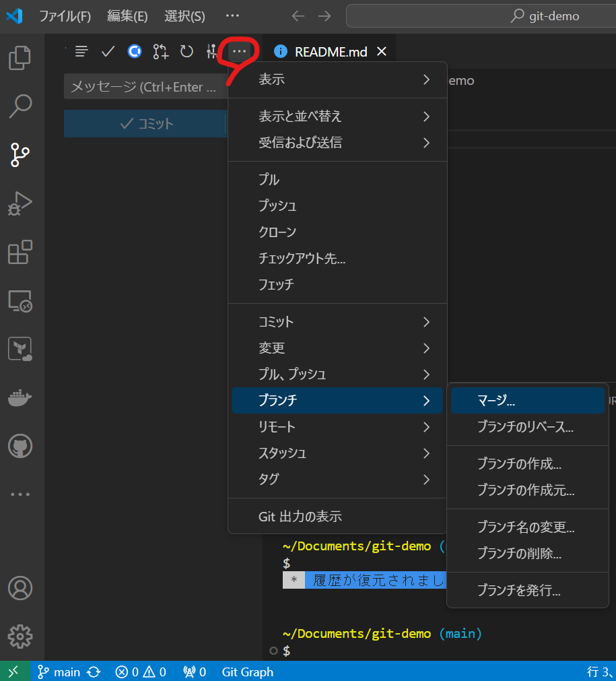Viewport: 616px width, 681px height.
Task: Toggle view as tree/list icon in source control
Action: point(81,51)
